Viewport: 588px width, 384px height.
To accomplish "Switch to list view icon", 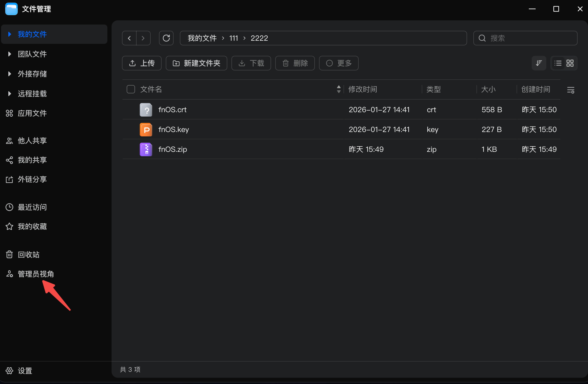I will (x=558, y=63).
